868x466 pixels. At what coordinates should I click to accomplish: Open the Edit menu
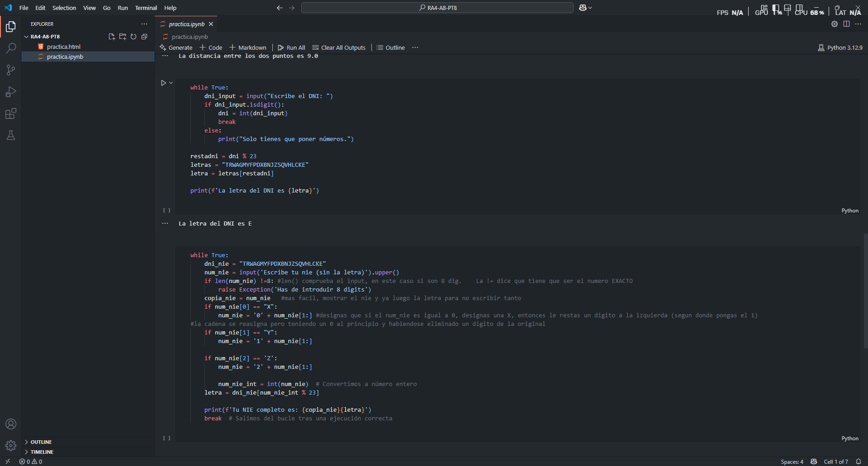click(x=40, y=8)
